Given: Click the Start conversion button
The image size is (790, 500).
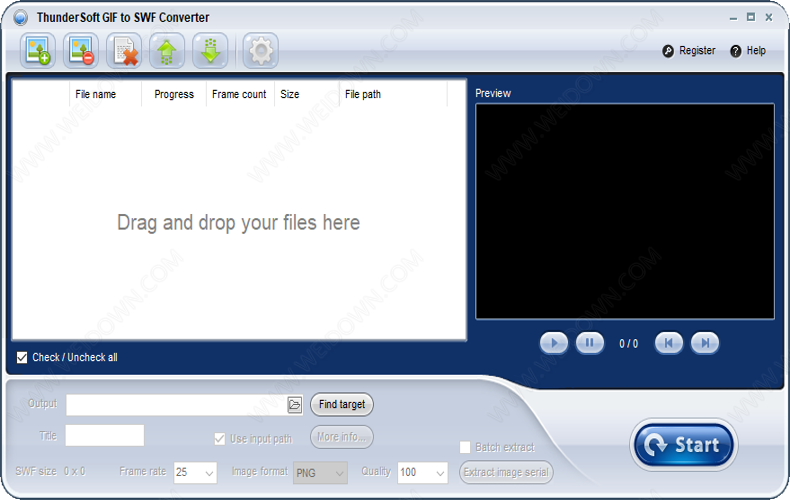Looking at the screenshot, I should tap(684, 445).
